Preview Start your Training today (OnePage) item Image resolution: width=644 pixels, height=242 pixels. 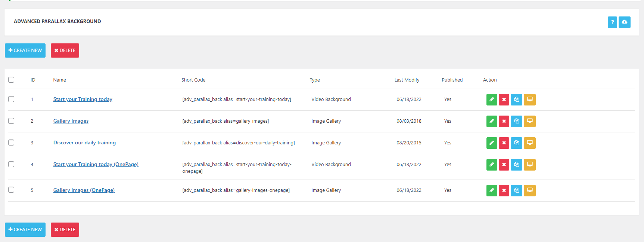(x=530, y=165)
